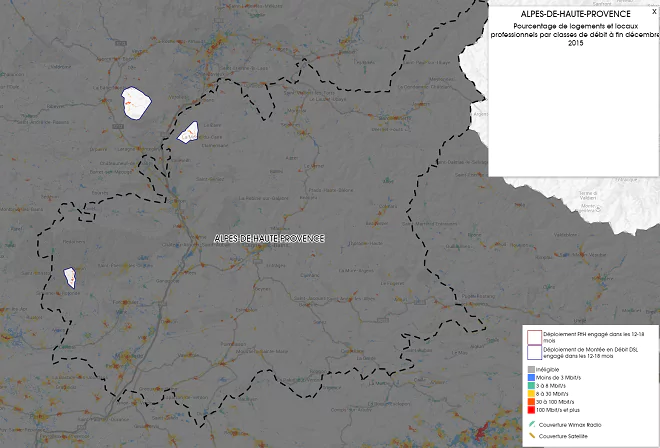Select the Couverture Wimax Radio legend icon
The height and width of the screenshot is (448, 660).
pos(531,425)
